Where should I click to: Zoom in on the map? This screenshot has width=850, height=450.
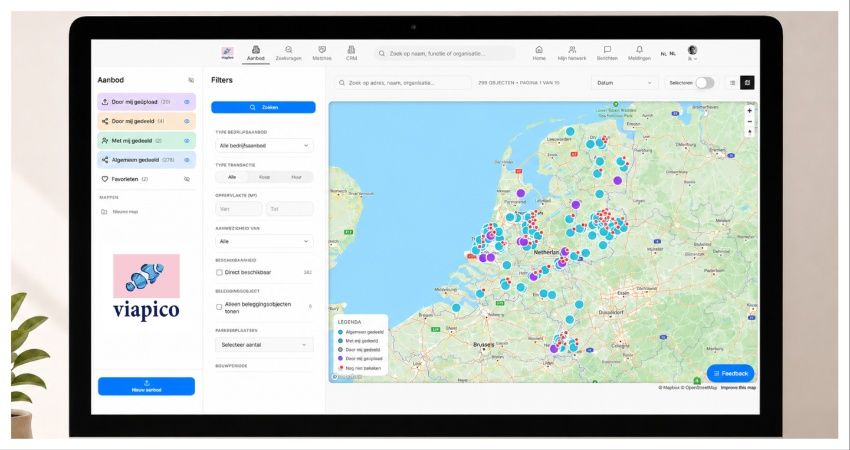click(750, 111)
